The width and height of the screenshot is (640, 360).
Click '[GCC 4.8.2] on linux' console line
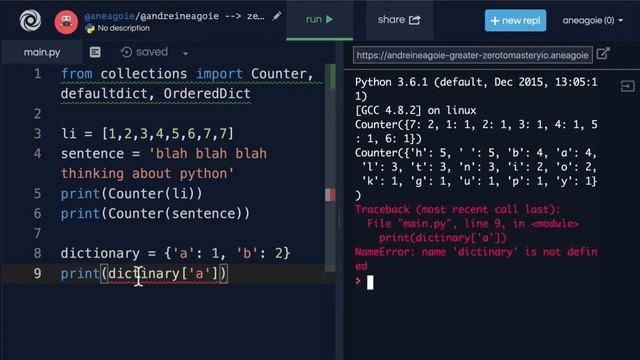[416, 111]
